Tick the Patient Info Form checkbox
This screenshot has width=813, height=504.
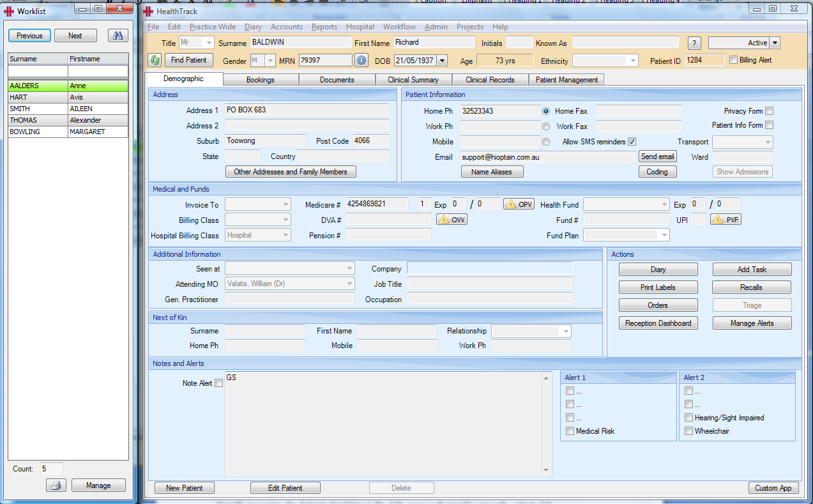coord(769,125)
